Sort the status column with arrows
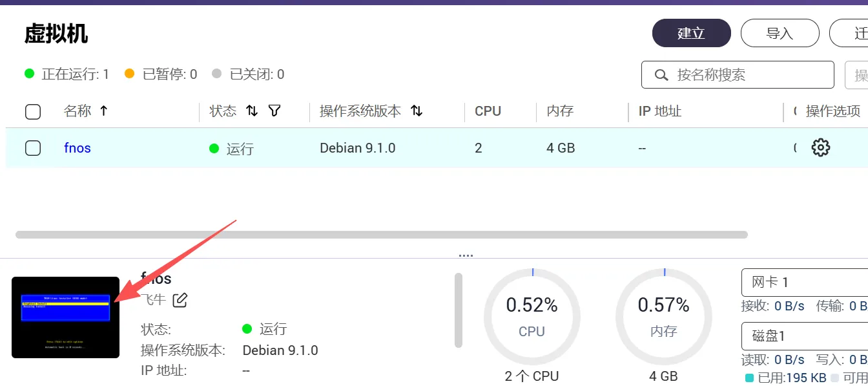This screenshot has width=868, height=386. tap(252, 111)
